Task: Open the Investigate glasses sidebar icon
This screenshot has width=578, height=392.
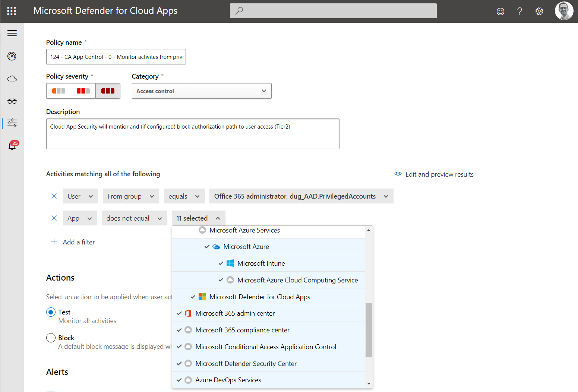Action: coord(12,101)
